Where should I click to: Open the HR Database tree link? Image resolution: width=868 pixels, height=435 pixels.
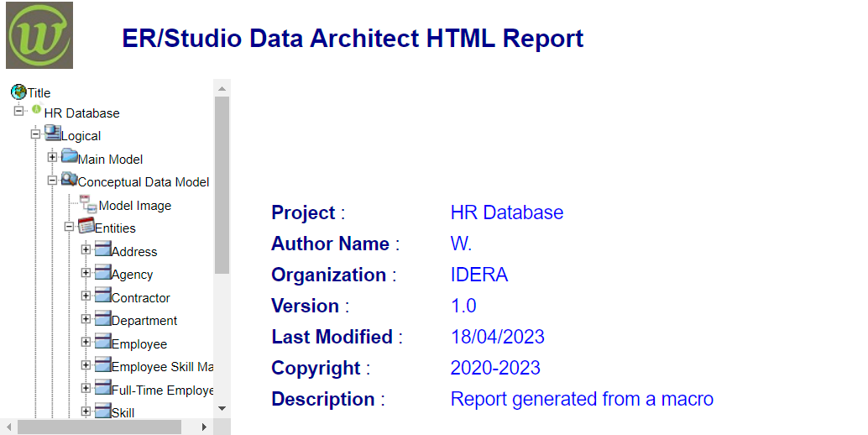[x=82, y=113]
